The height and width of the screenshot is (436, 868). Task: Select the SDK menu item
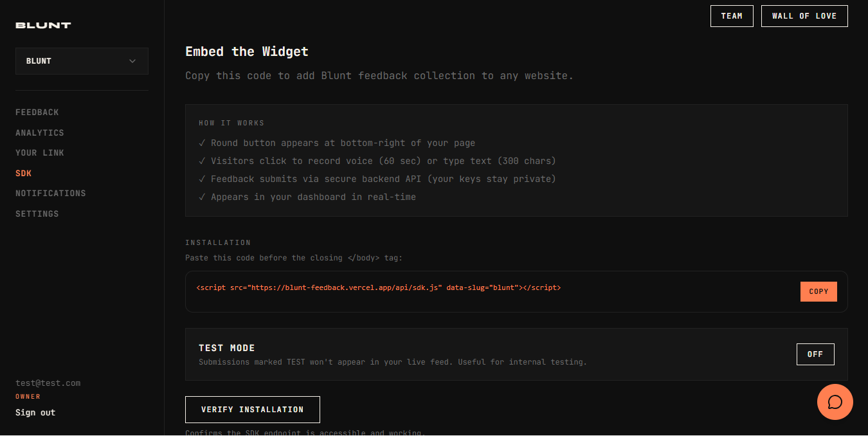pos(24,174)
